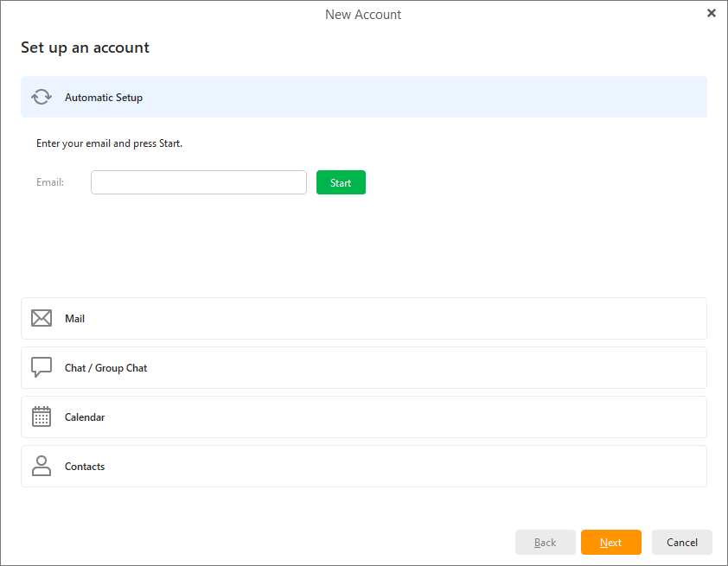Click the Calendar grid icon
Viewport: 728px width, 566px height.
(42, 417)
